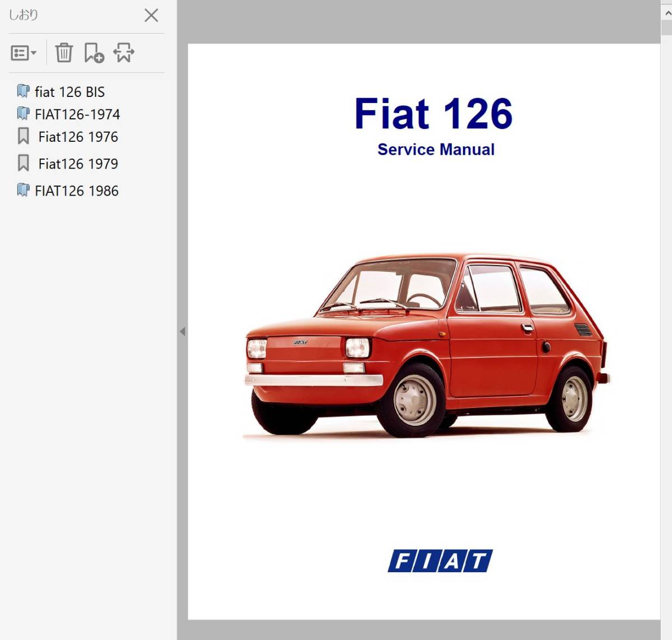The width and height of the screenshot is (672, 640).
Task: Click the bookmark icon beside FIAT126-1974
Action: (x=23, y=114)
